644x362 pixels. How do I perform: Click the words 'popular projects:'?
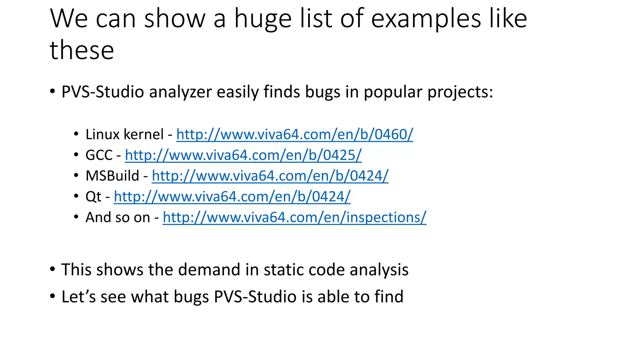(428, 92)
